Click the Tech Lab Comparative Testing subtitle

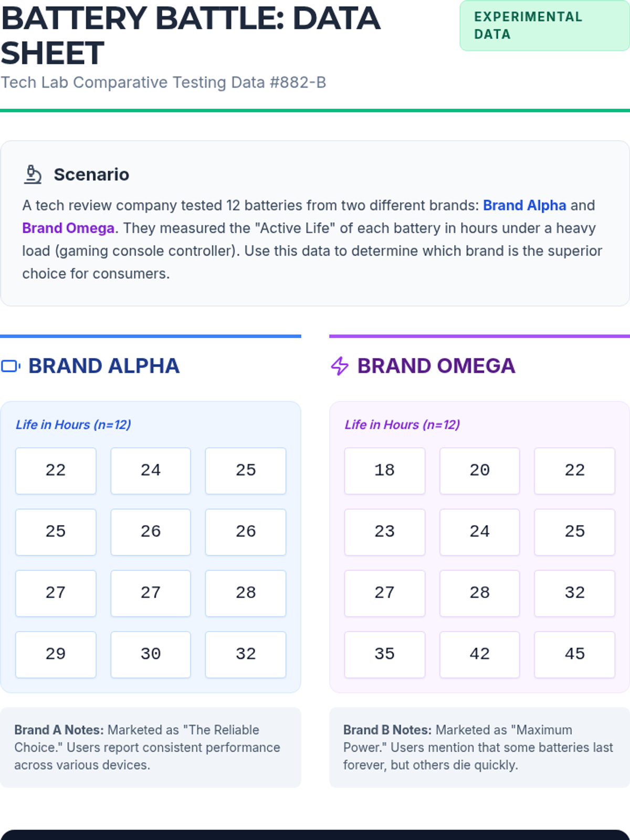pyautogui.click(x=163, y=82)
